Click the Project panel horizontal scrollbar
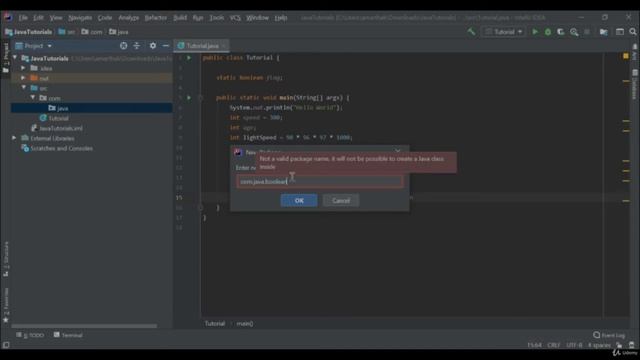Image resolution: width=640 pixels, height=360 pixels. point(84,326)
